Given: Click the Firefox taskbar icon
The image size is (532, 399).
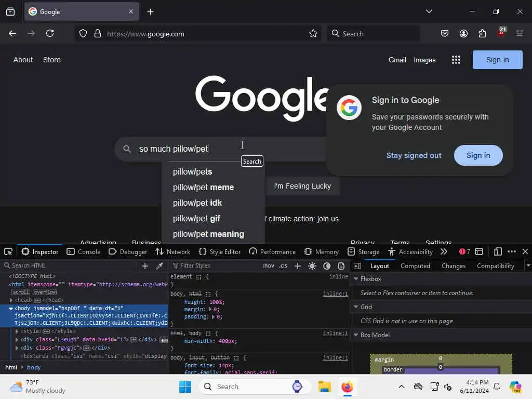Looking at the screenshot, I should coord(347,387).
